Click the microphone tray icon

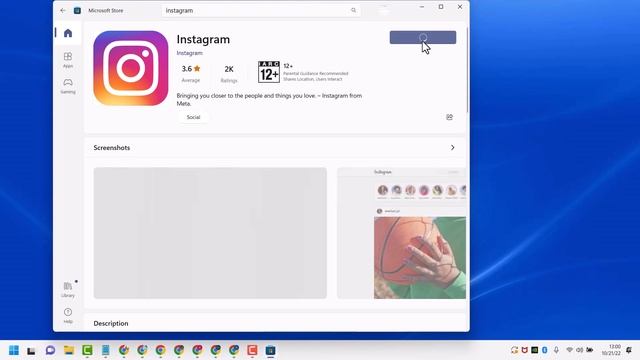tap(556, 350)
